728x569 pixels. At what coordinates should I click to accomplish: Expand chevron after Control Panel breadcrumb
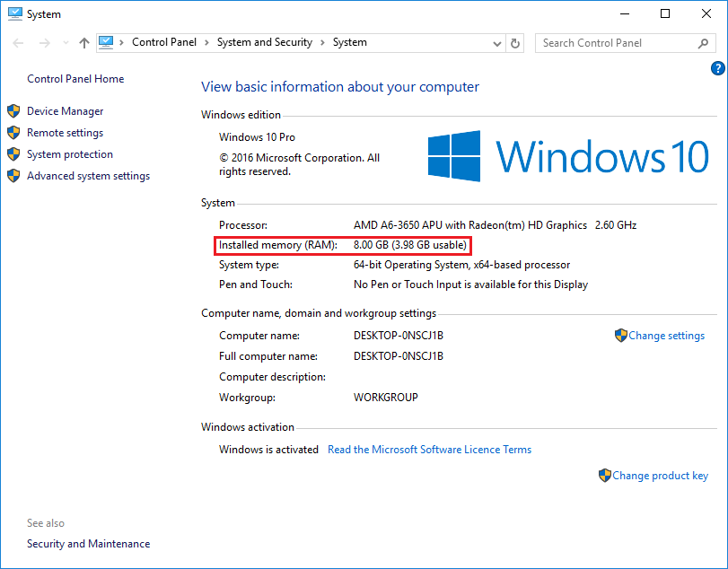point(206,43)
